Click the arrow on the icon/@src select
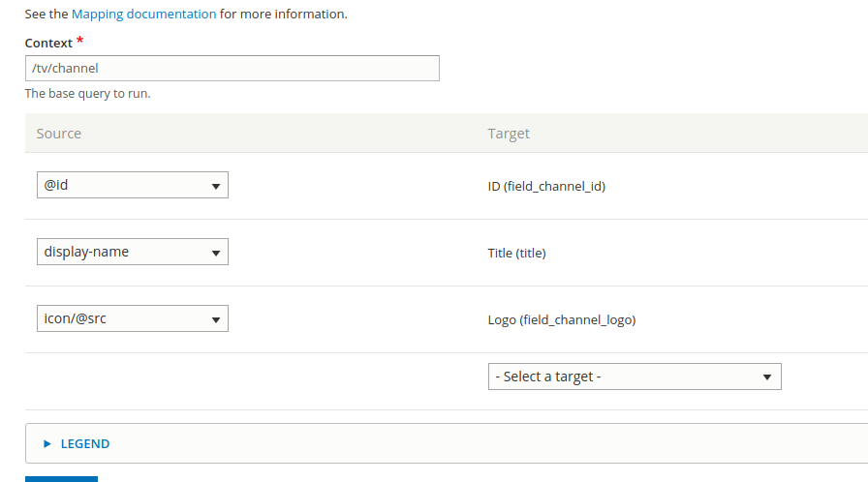Image resolution: width=868 pixels, height=482 pixels. coord(215,319)
